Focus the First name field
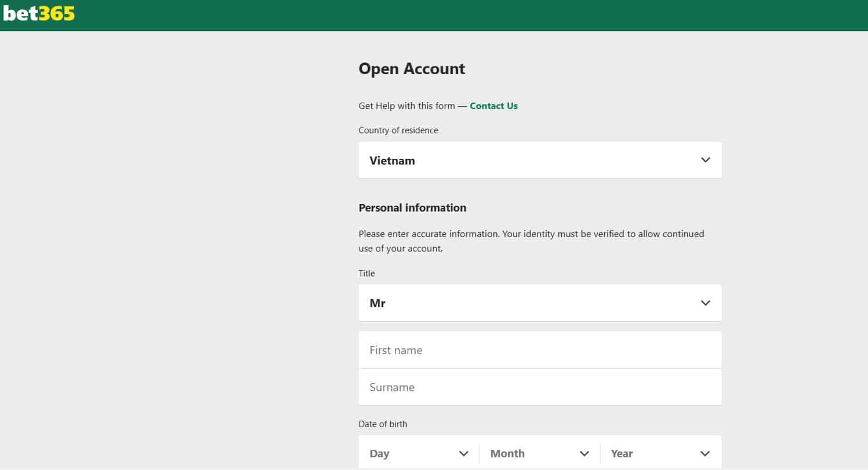Screen dimensions: 868x470 [540, 349]
